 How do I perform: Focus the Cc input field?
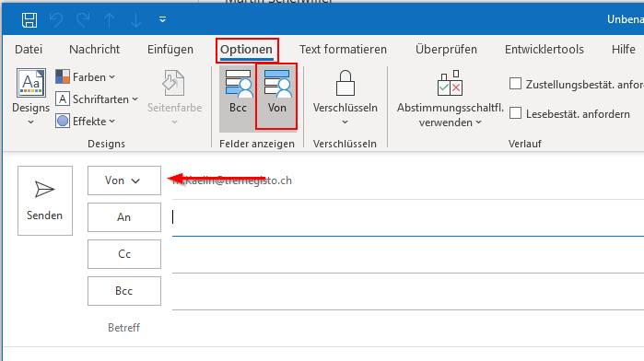point(408,254)
